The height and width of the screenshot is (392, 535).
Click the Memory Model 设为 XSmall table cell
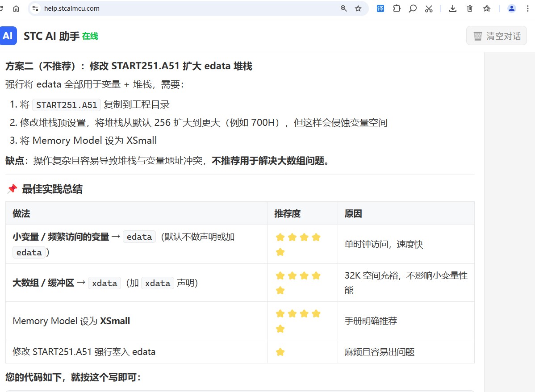click(136, 321)
